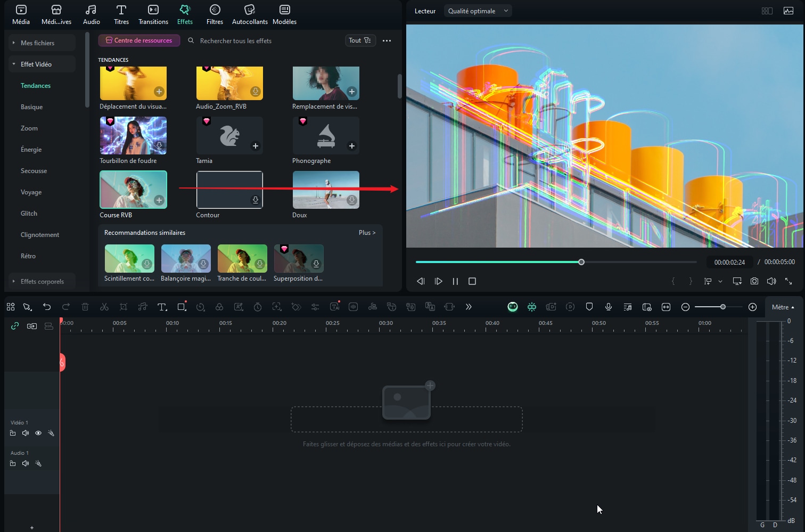Pause the preview playback
The height and width of the screenshot is (532, 805).
(x=455, y=281)
